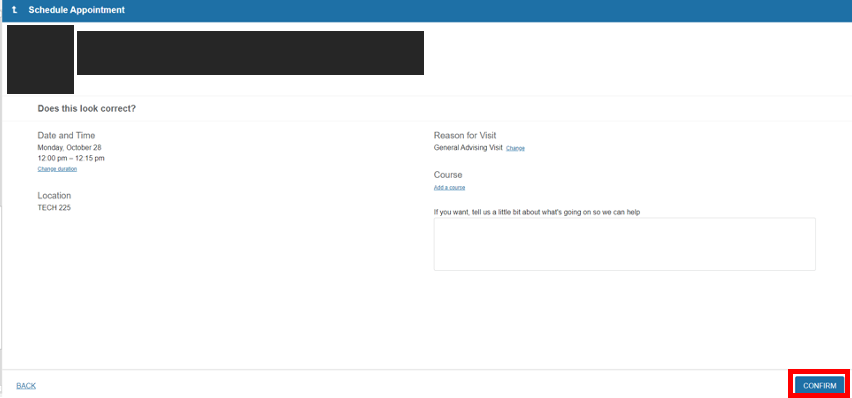
Task: Click the 'General Advising Visit' text
Action: tap(468, 147)
